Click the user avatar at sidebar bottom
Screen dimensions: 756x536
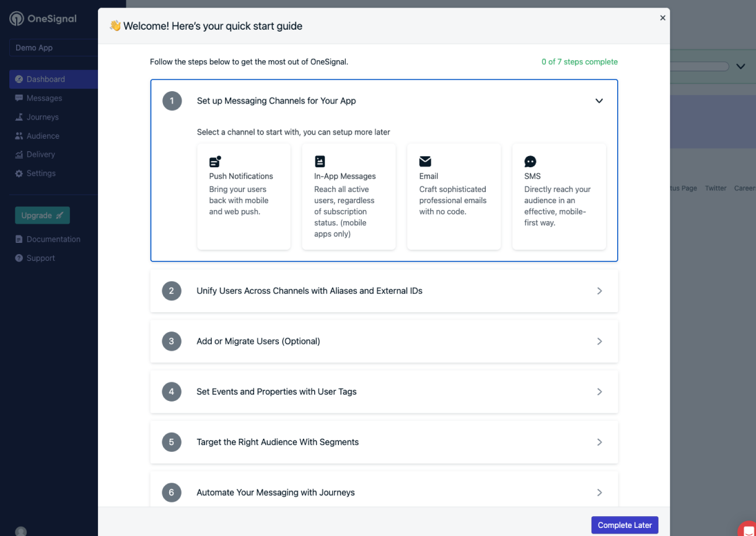click(21, 532)
